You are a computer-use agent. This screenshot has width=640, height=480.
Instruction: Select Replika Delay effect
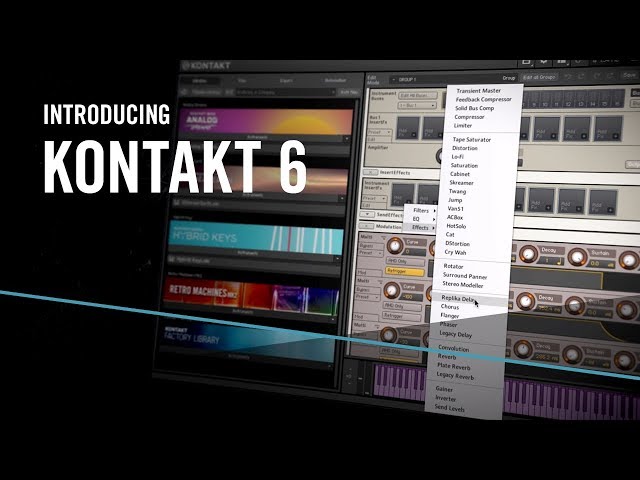[458, 299]
